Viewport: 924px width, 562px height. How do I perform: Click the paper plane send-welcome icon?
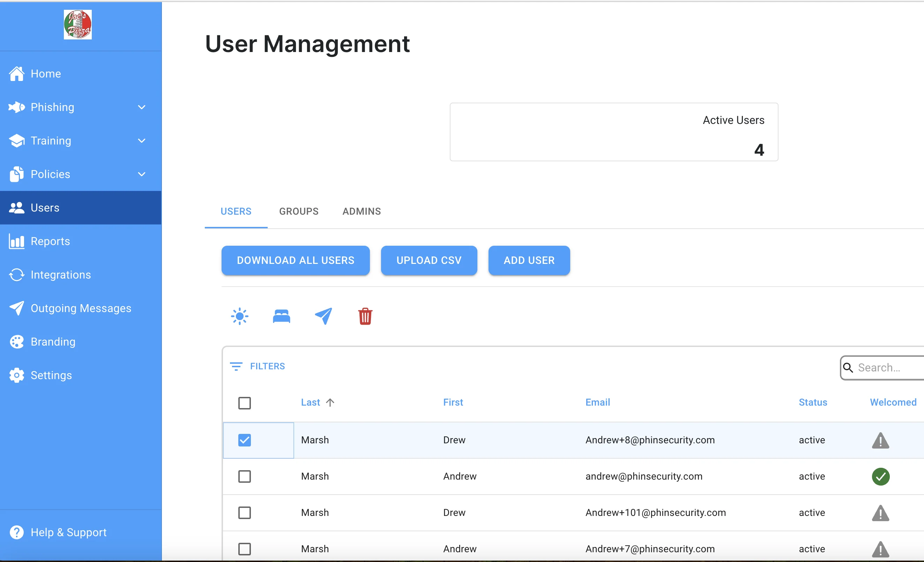pos(323,316)
